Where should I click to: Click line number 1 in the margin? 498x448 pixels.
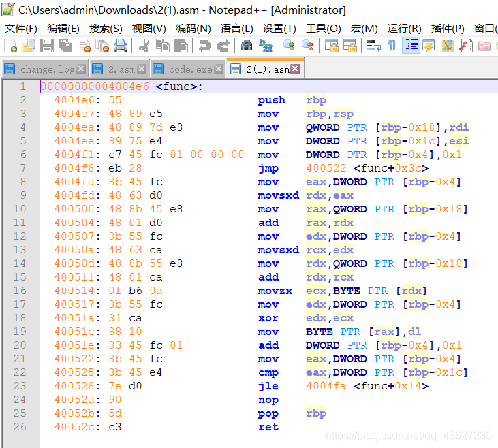click(x=23, y=86)
